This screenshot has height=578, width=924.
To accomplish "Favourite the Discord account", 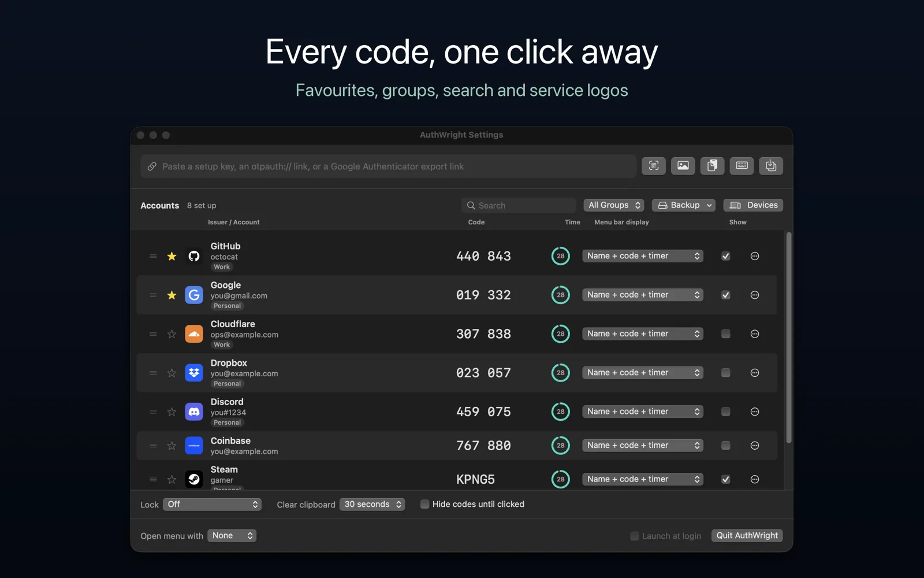I will 172,412.
